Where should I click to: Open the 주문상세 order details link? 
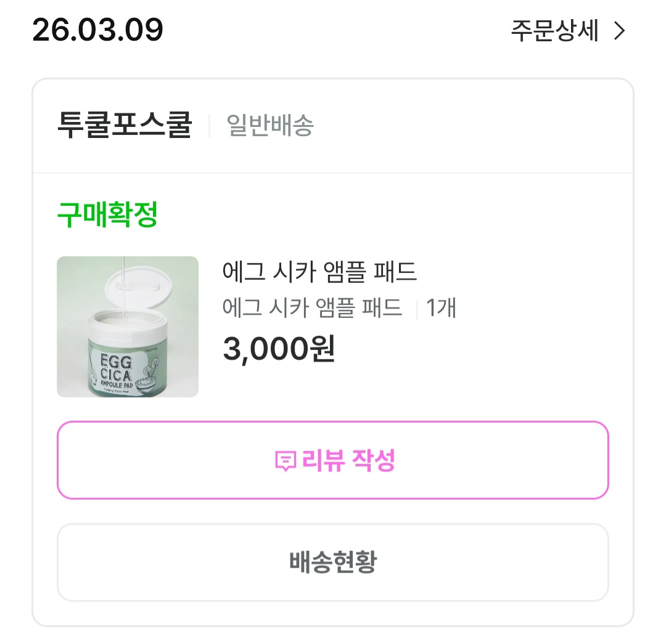(554, 31)
